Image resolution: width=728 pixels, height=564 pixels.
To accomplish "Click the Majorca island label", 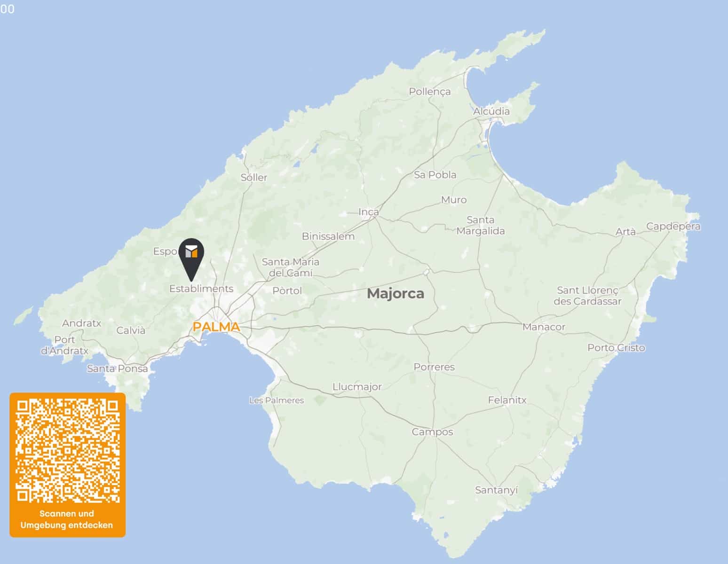I will (395, 294).
